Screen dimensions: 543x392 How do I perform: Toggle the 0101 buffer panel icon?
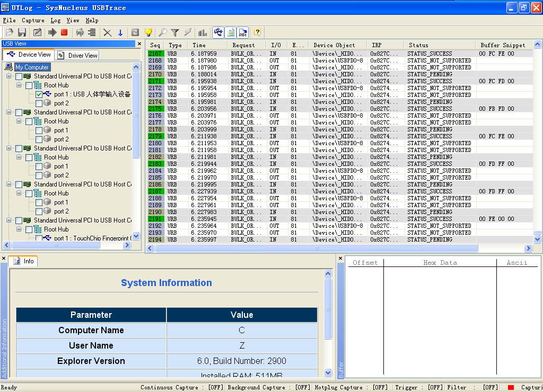pyautogui.click(x=244, y=32)
